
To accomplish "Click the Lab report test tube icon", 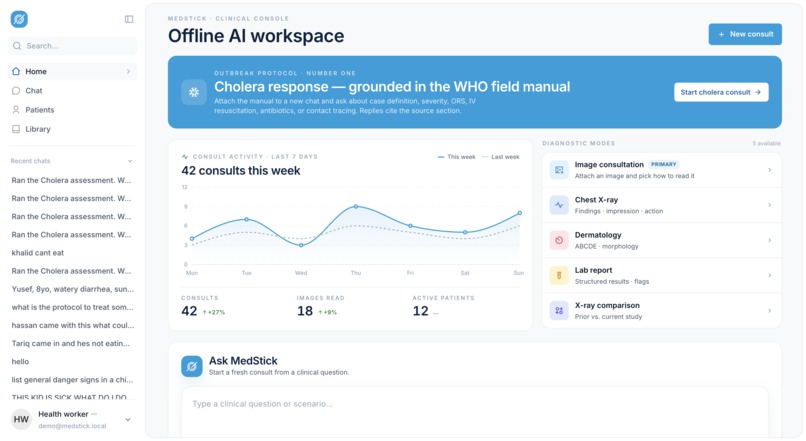I will [559, 275].
